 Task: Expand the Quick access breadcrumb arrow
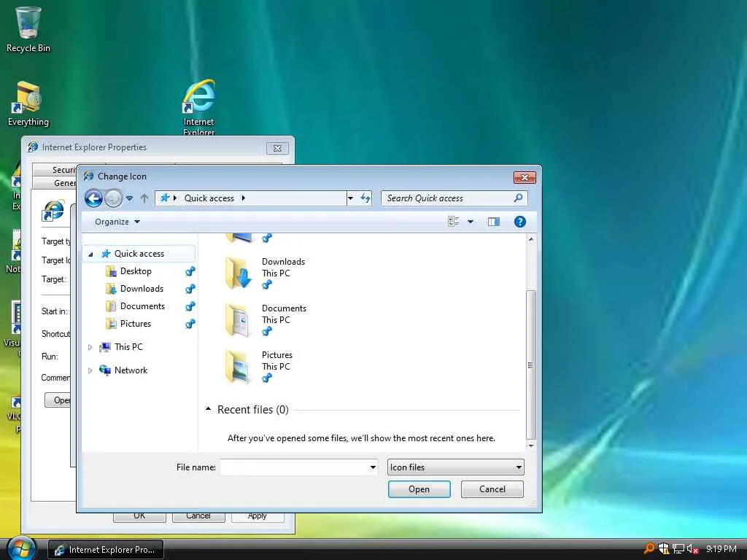coord(244,198)
